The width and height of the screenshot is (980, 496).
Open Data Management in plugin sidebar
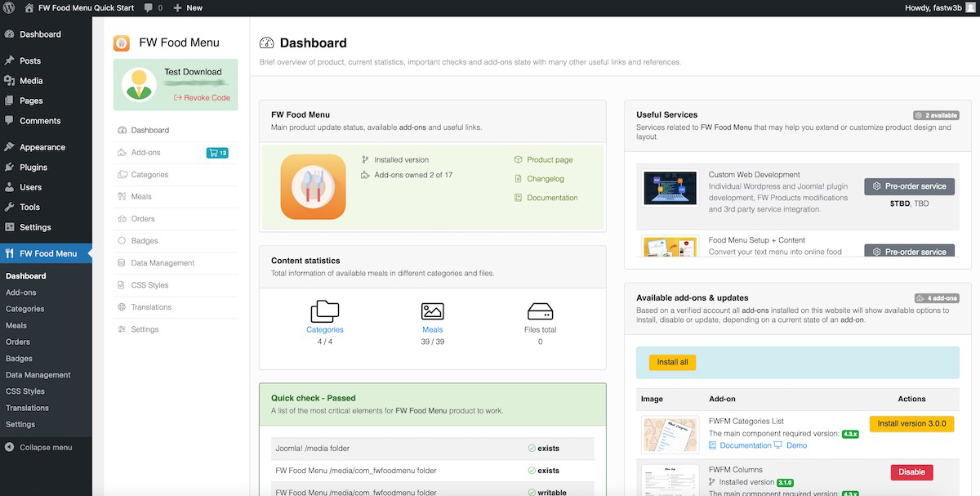tap(163, 263)
